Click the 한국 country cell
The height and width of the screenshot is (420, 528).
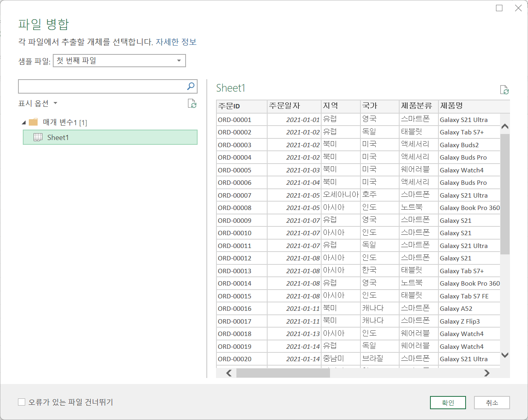click(380, 271)
